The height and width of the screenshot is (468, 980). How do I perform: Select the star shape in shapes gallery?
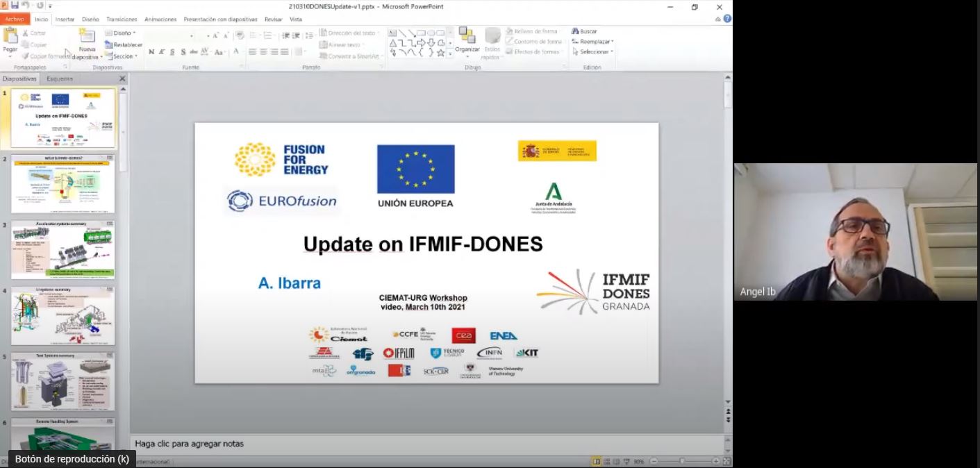point(440,53)
